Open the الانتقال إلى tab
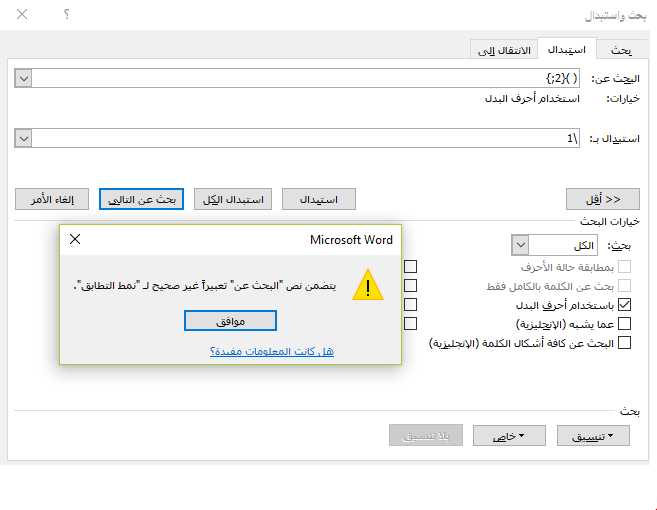 tap(504, 50)
